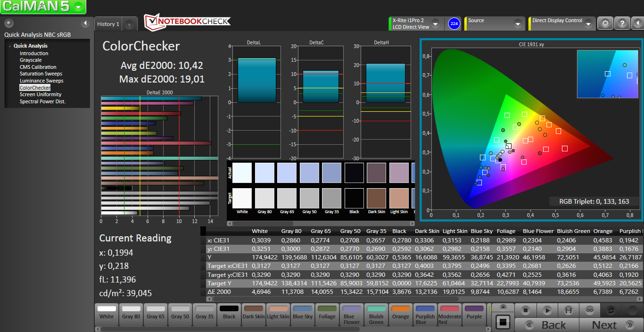644x332 pixels.
Task: Collapse left workflow panel with arrow icon
Action: (85, 23)
